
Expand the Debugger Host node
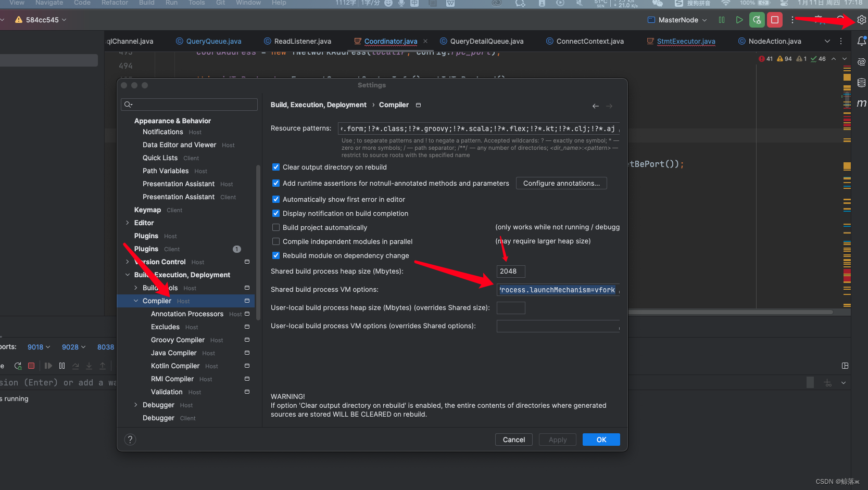tap(136, 405)
